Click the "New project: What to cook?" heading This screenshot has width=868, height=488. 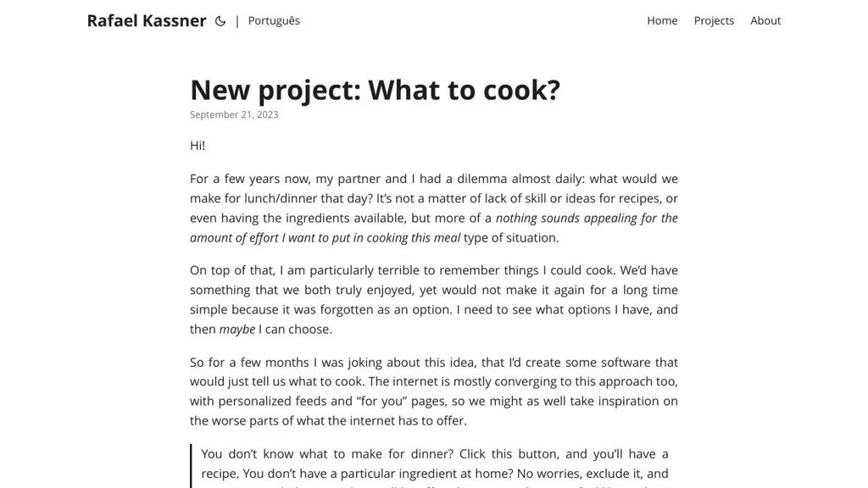pyautogui.click(x=375, y=90)
